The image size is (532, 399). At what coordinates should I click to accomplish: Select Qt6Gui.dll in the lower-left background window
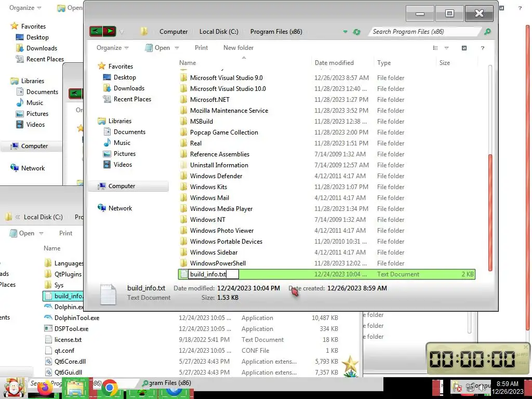pyautogui.click(x=68, y=372)
